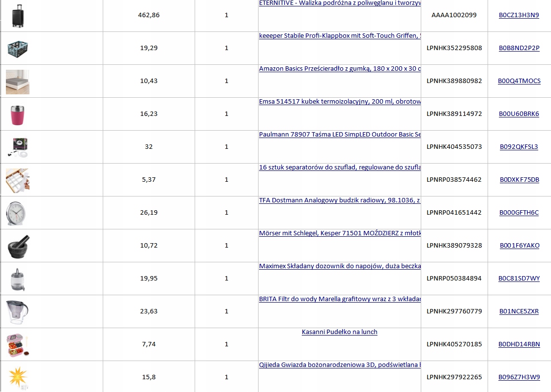Follow the B096Z7H3W9 ASIN link
The height and width of the screenshot is (392, 551).
tap(519, 377)
